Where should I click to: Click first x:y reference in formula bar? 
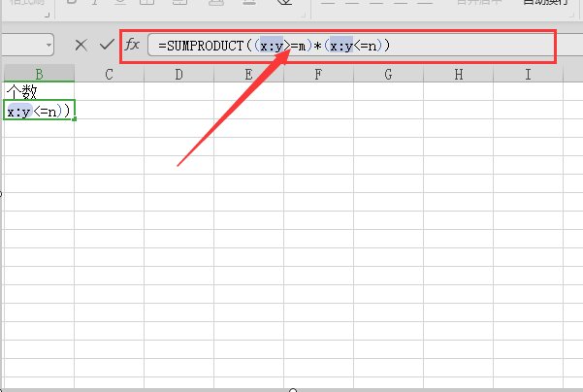pos(271,46)
